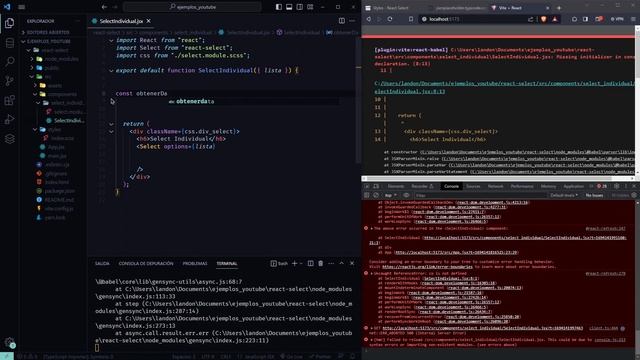Image resolution: width=640 pixels, height=360 pixels.
Task: Open the underlined SelectIndividual.jsx error file link
Action: 504,87
